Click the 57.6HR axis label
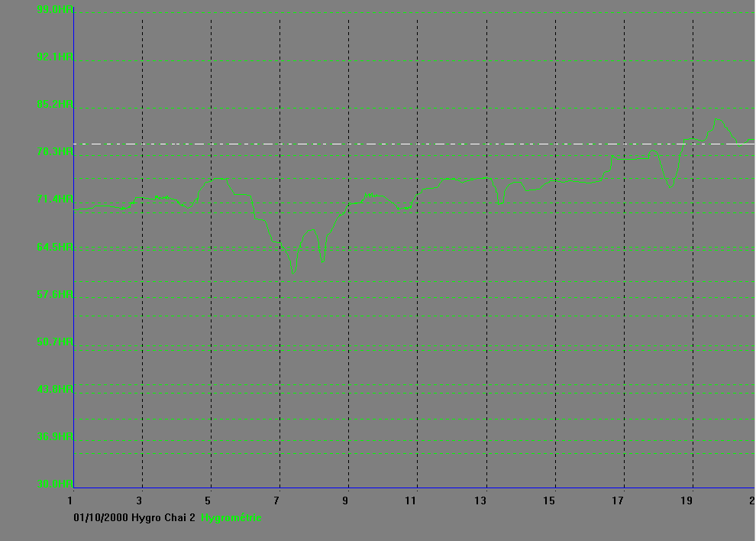Viewport: 756px width, 541px height. (55, 294)
